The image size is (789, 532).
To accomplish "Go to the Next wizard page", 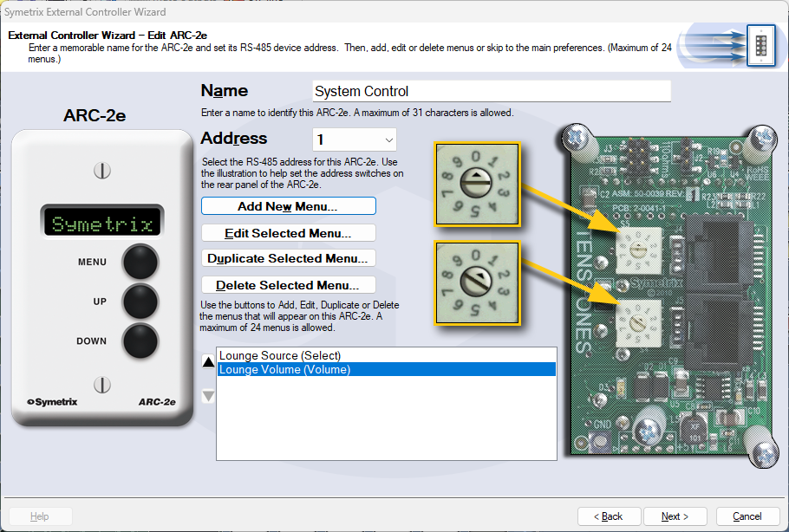I will [x=675, y=516].
